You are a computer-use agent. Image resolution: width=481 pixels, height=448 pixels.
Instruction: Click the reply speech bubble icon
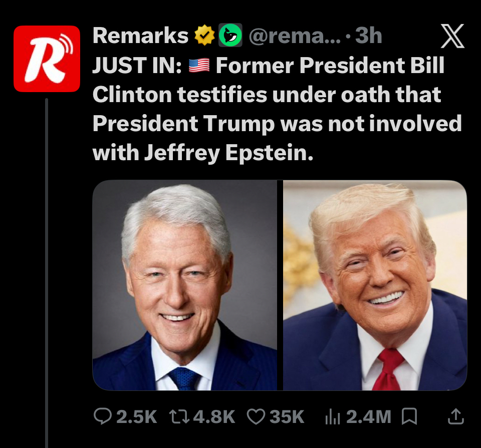[103, 416]
